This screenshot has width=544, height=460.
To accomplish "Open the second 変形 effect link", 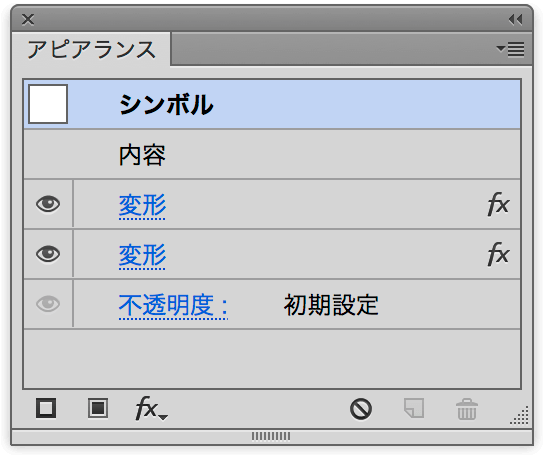I will (142, 255).
